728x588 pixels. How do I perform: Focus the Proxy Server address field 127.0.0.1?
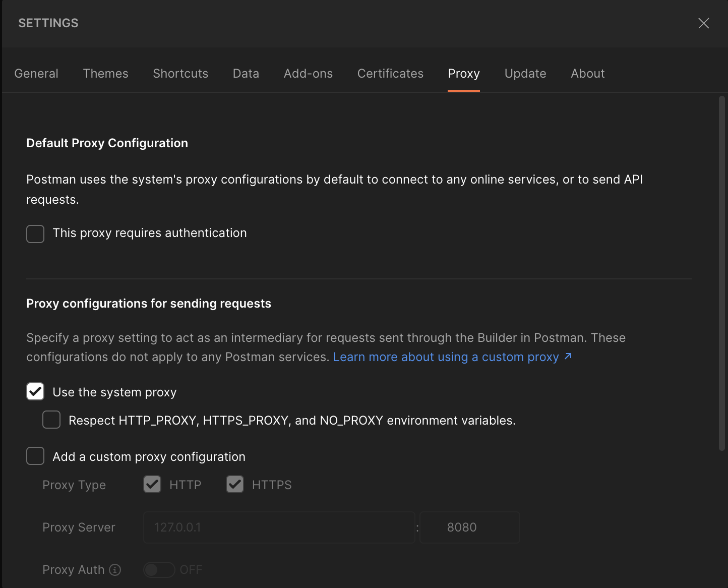(x=279, y=527)
